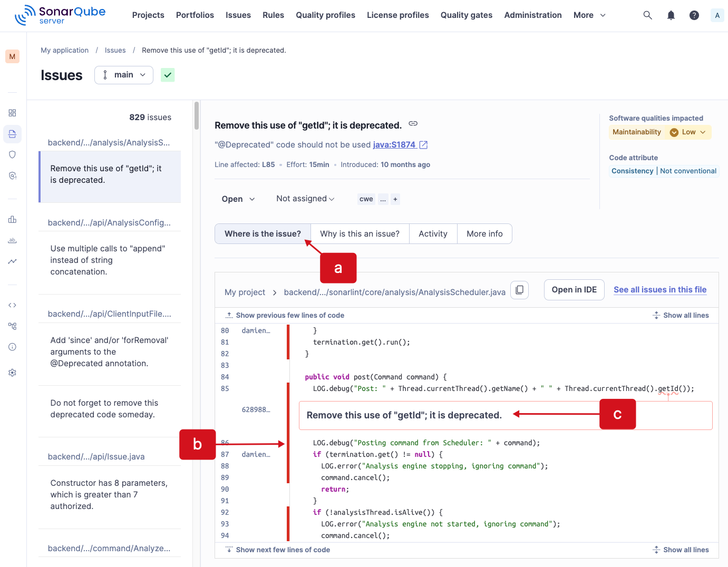The image size is (728, 567).
Task: Open the shield with magnifier sidebar icon
Action: (12, 175)
